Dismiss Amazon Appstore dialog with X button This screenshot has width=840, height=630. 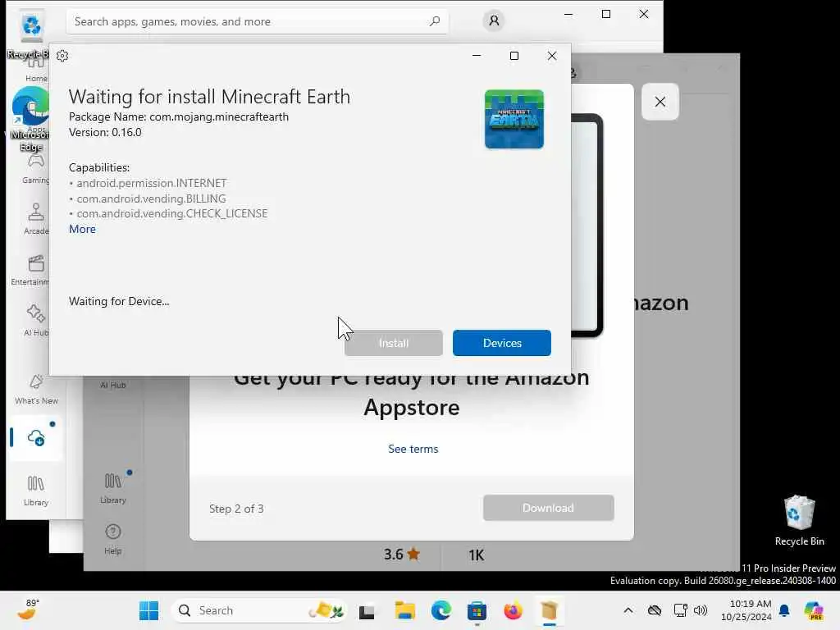pos(660,102)
